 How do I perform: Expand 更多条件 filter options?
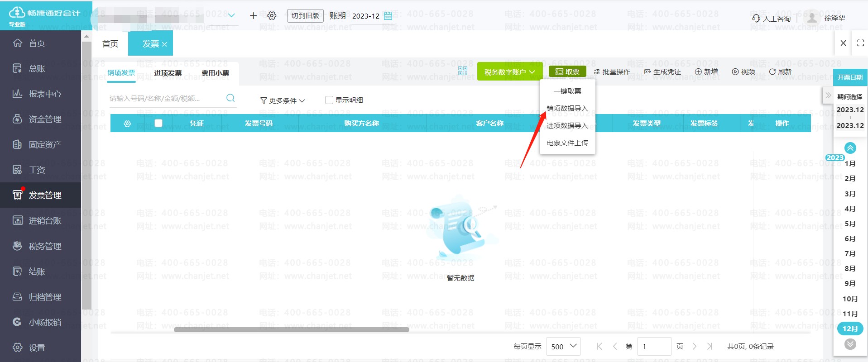(x=283, y=100)
